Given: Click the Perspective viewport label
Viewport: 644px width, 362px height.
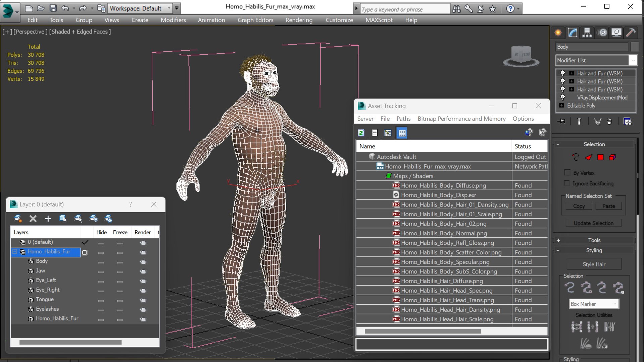Looking at the screenshot, I should [x=30, y=32].
